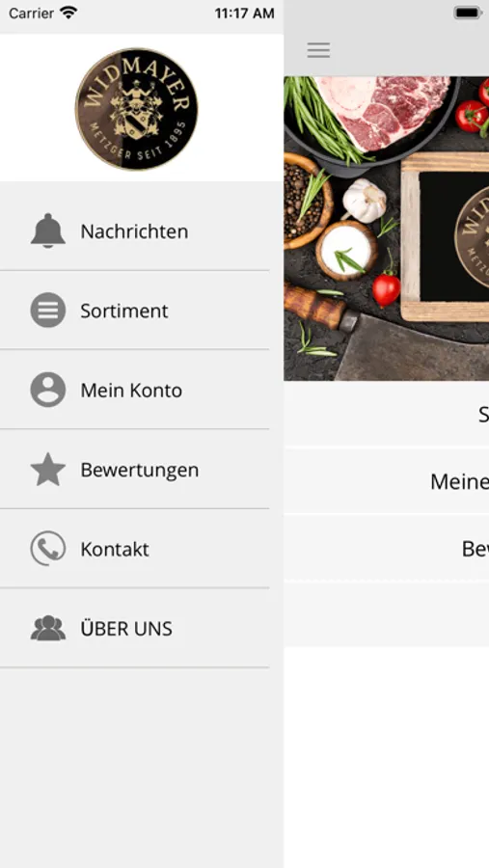Screen dimensions: 489x868
Task: Select Bewertungen text label
Action: 140,470
